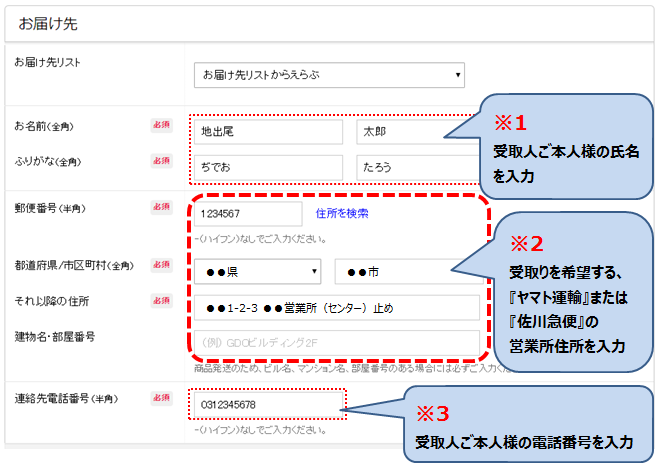
Task: Click the 住所を検索 link
Action: [341, 213]
